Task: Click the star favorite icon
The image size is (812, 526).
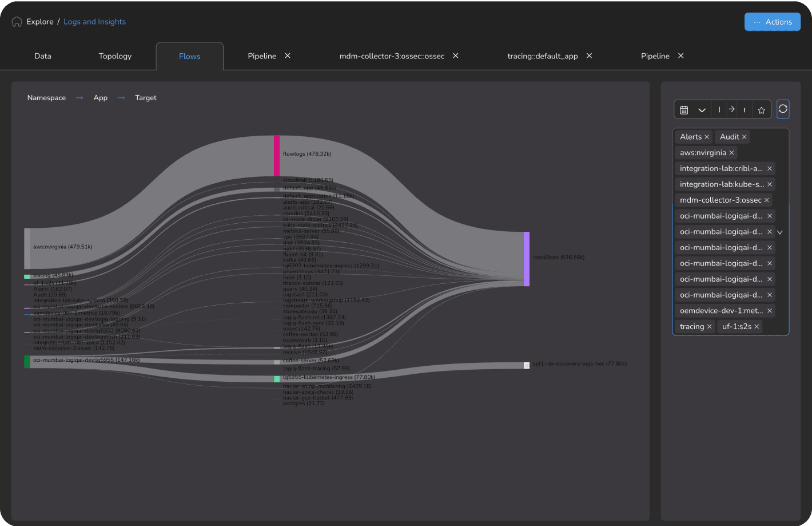Action: coord(761,110)
